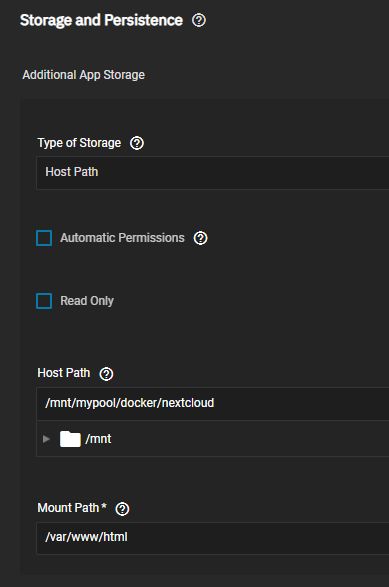Click the Host Path label above path field
The height and width of the screenshot is (587, 389).
[x=64, y=373]
